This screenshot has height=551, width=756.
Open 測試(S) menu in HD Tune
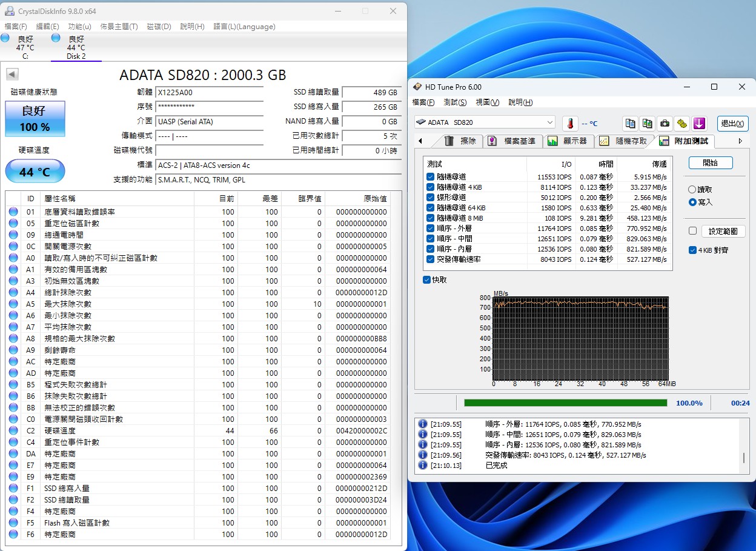coord(455,102)
